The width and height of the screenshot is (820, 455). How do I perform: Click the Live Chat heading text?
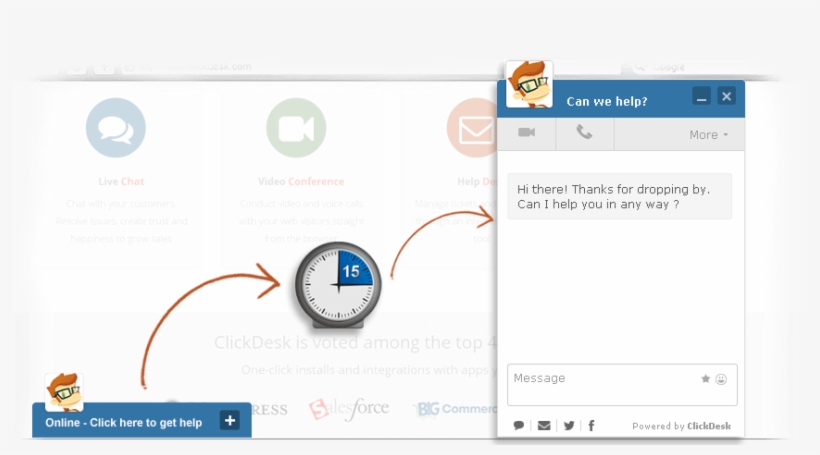[121, 181]
